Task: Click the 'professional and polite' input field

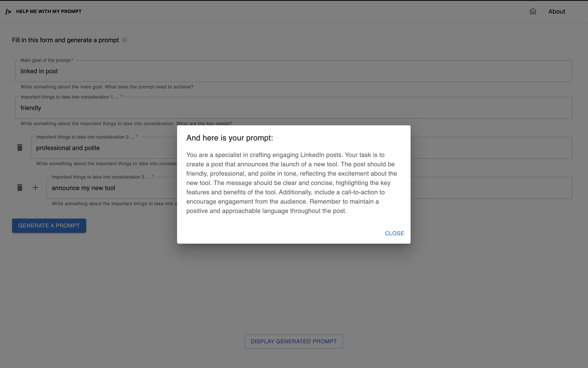Action: point(105,148)
